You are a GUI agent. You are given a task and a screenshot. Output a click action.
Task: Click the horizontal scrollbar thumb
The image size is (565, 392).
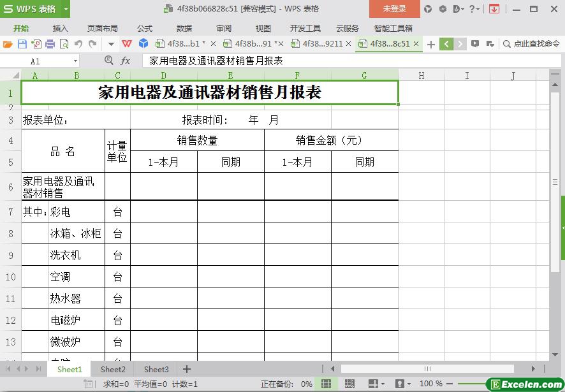click(427, 368)
